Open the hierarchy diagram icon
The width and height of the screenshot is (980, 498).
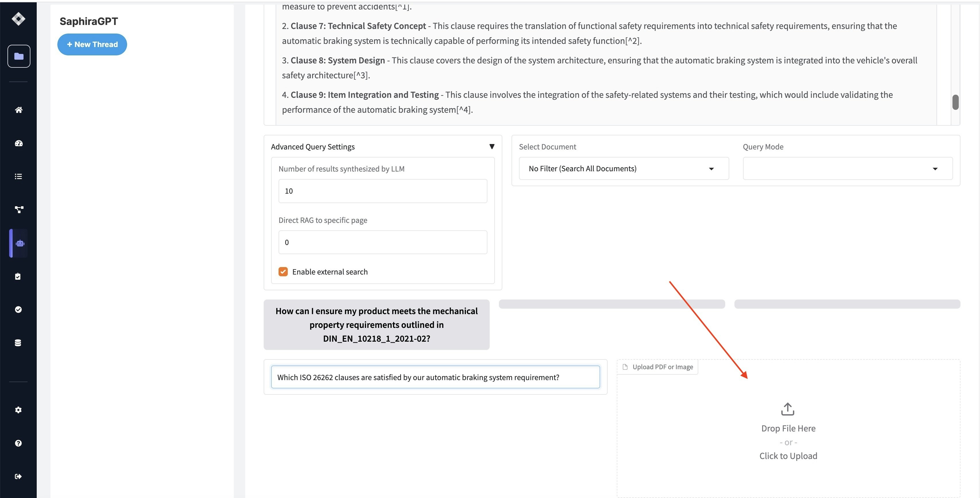point(19,209)
